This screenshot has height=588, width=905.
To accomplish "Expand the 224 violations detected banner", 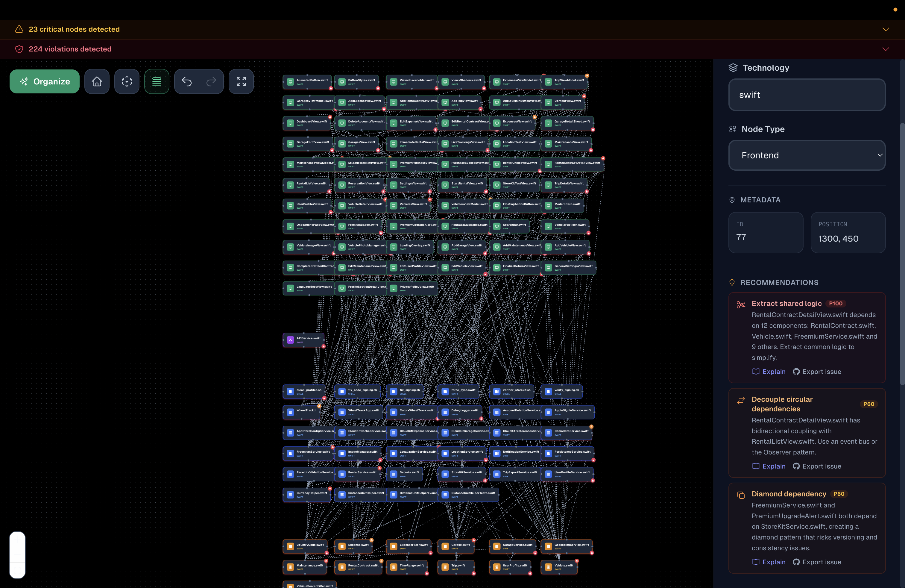I will pos(886,49).
